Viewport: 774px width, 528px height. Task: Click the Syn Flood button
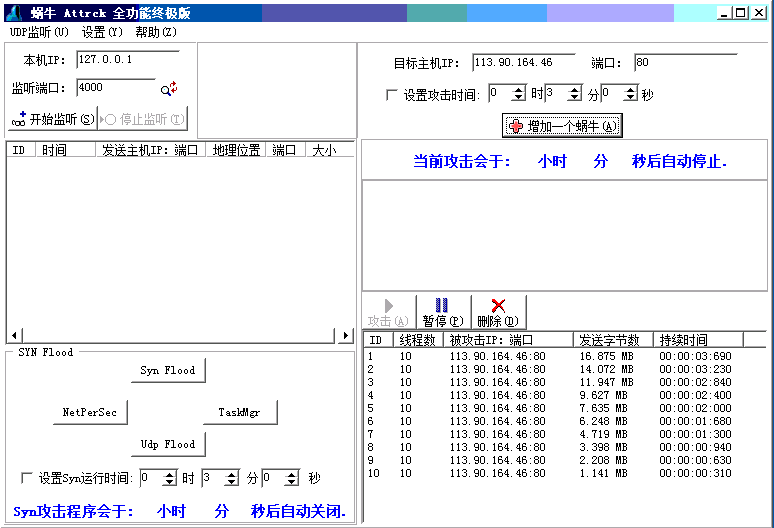tap(168, 370)
